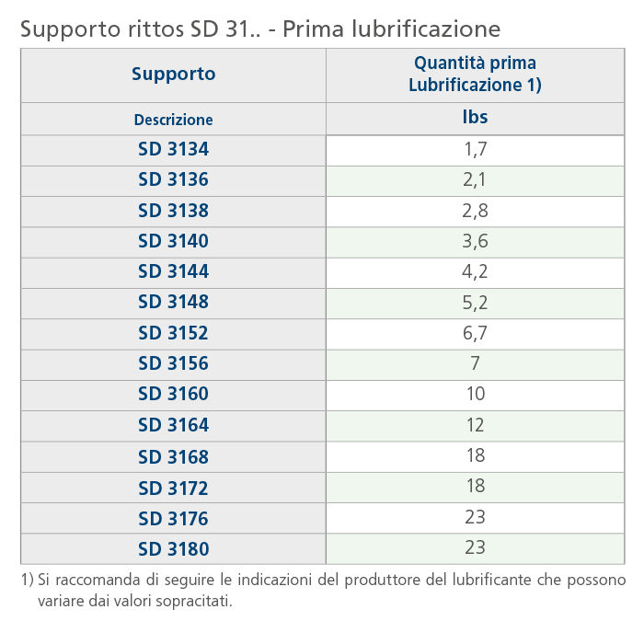Image resolution: width=644 pixels, height=644 pixels.
Task: Select the value 2,8 for SD 3138
Action: click(x=475, y=211)
